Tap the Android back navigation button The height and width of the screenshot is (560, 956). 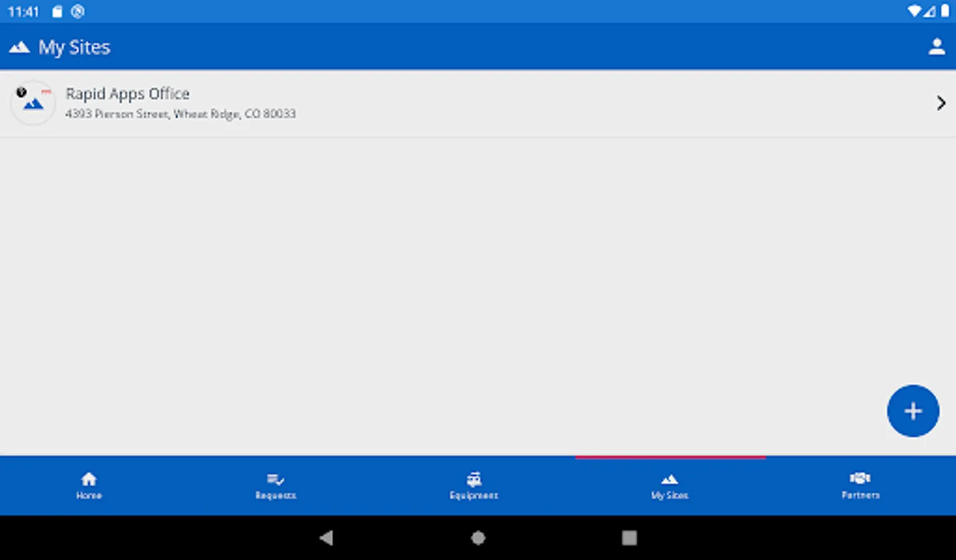326,538
